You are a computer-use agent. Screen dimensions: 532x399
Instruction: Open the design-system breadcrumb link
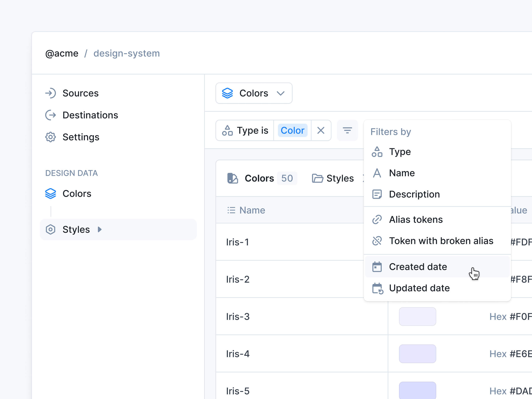click(x=127, y=53)
